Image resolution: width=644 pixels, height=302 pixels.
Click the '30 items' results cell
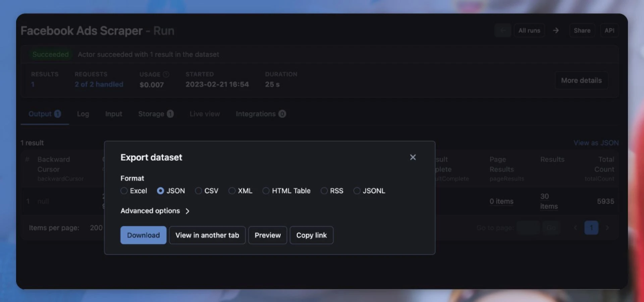tap(549, 201)
